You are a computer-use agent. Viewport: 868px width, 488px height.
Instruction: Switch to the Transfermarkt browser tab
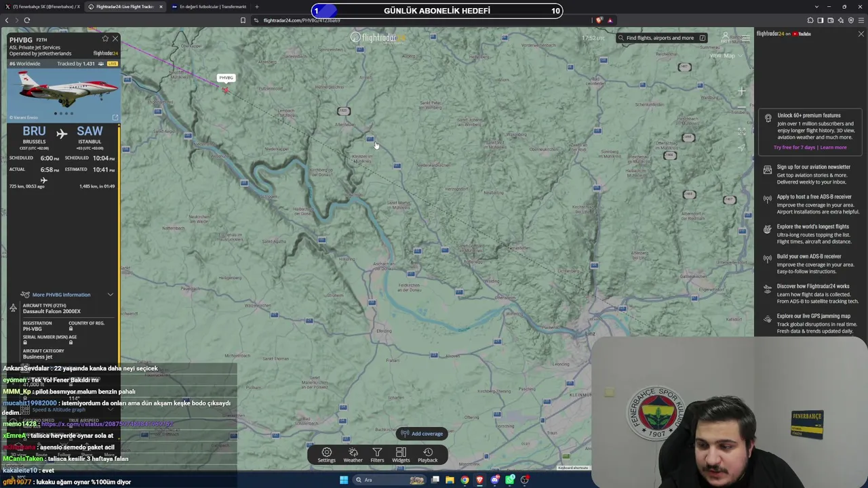209,7
